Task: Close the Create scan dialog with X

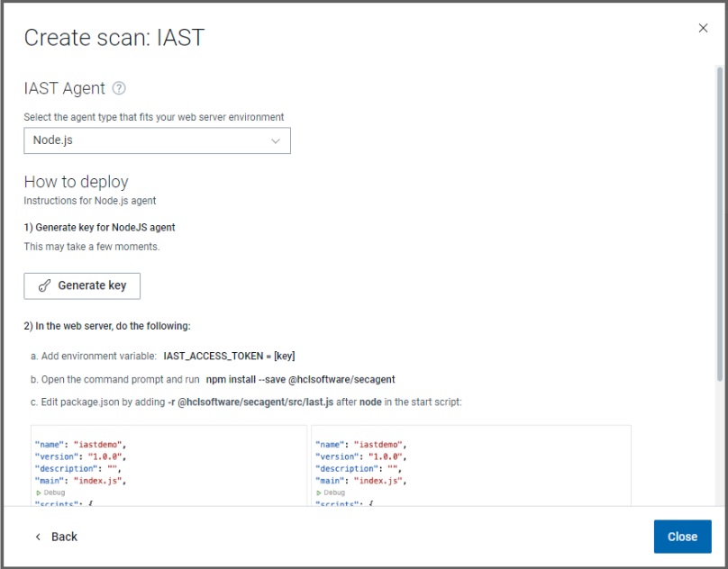Action: [703, 28]
